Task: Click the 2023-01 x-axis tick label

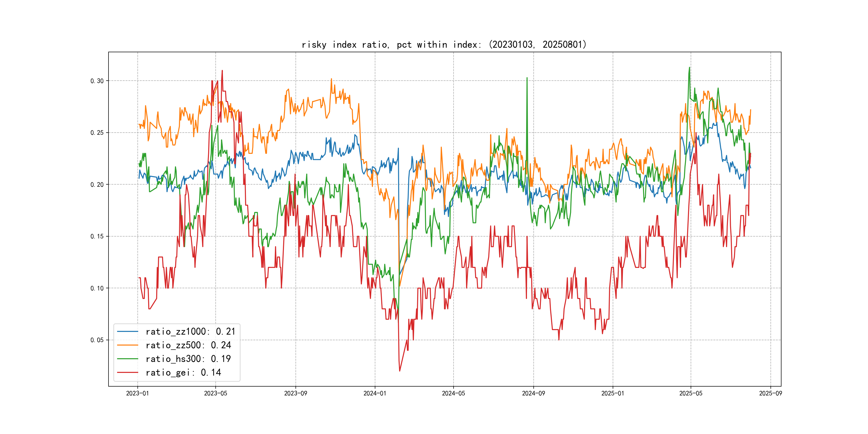Action: tap(137, 393)
